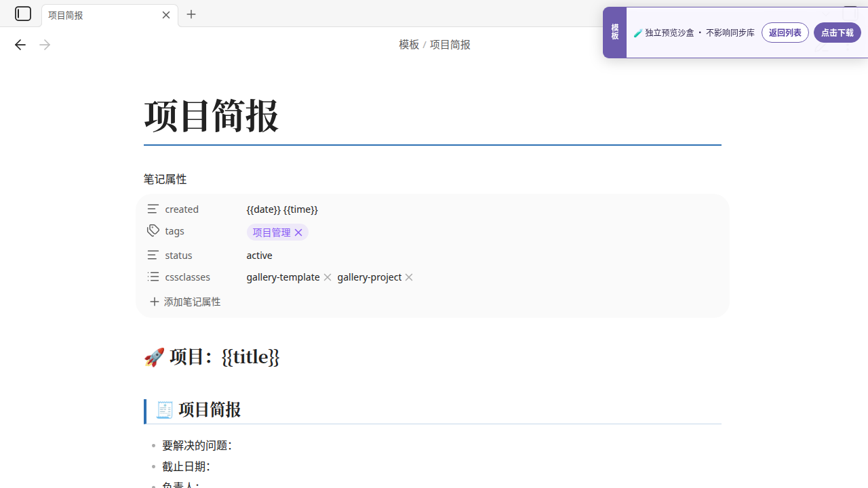Screen dimensions: 868x488
Task: Click the test tube sandbox icon
Action: point(638,33)
